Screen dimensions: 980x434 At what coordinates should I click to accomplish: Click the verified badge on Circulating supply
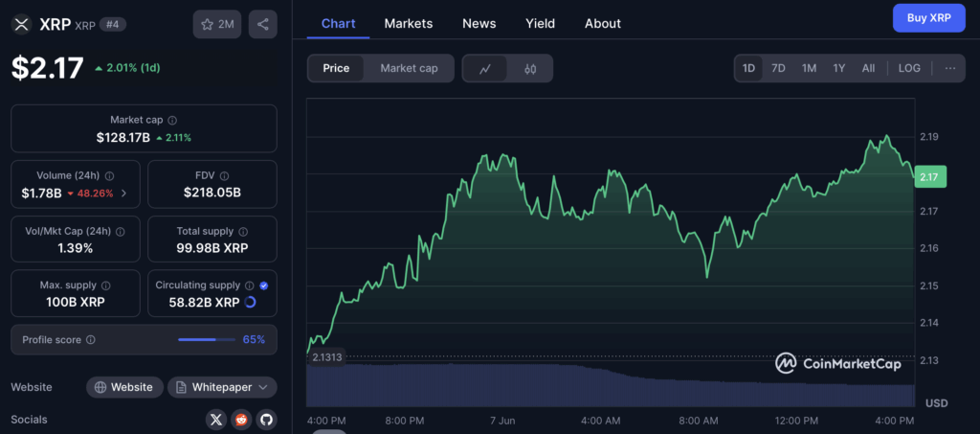(264, 286)
